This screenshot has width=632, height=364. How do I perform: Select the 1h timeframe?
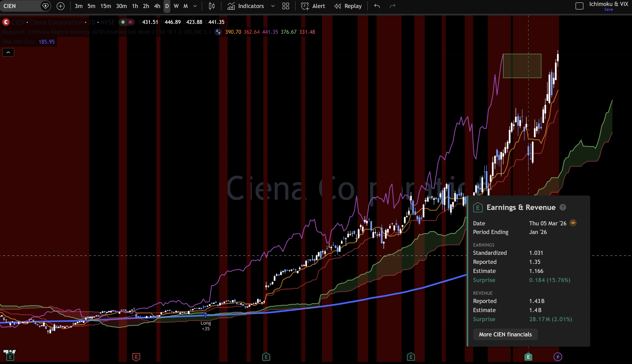135,6
